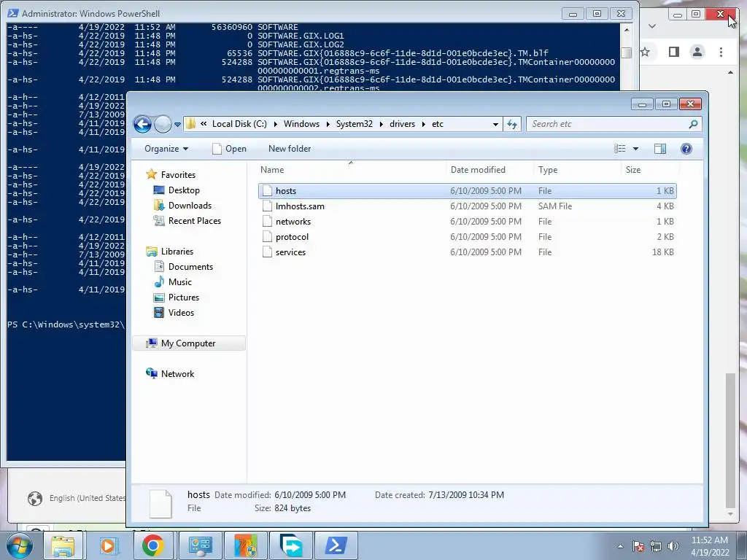The width and height of the screenshot is (747, 560).
Task: Expand the arrow after System32 breadcrumb
Action: point(381,124)
